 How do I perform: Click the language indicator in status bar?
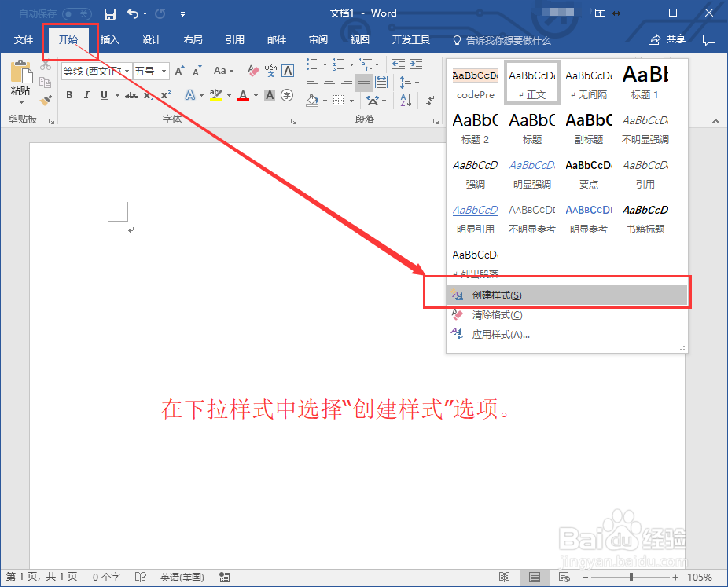tap(182, 577)
